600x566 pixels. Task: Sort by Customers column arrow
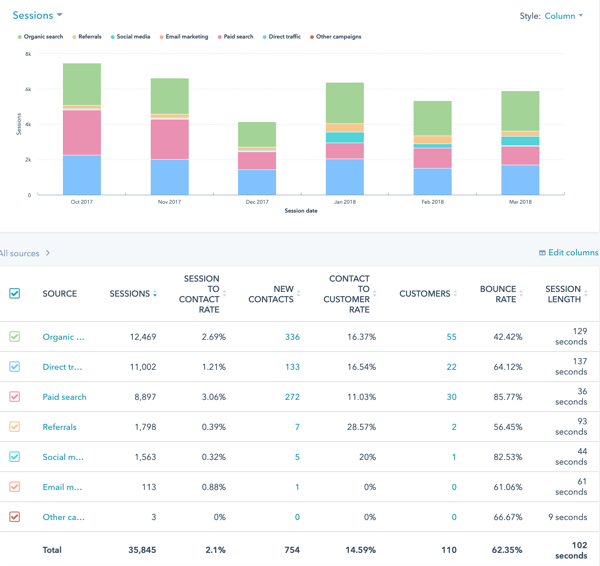455,294
